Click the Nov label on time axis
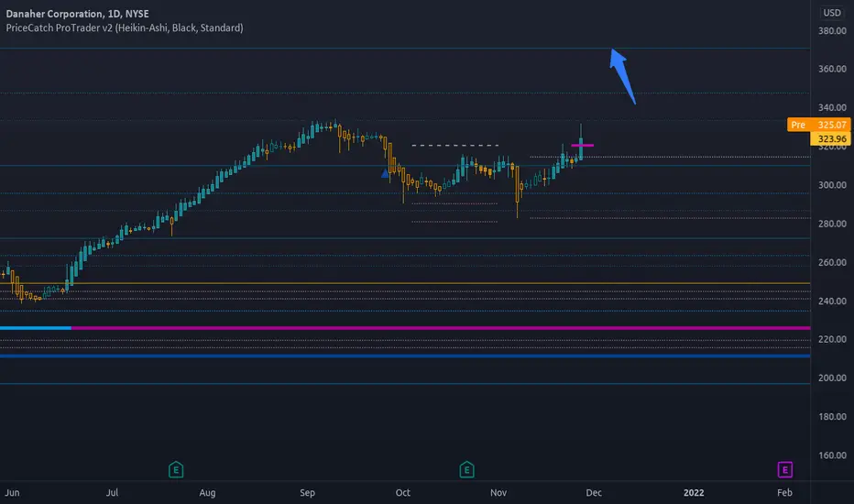The height and width of the screenshot is (504, 854). click(498, 493)
